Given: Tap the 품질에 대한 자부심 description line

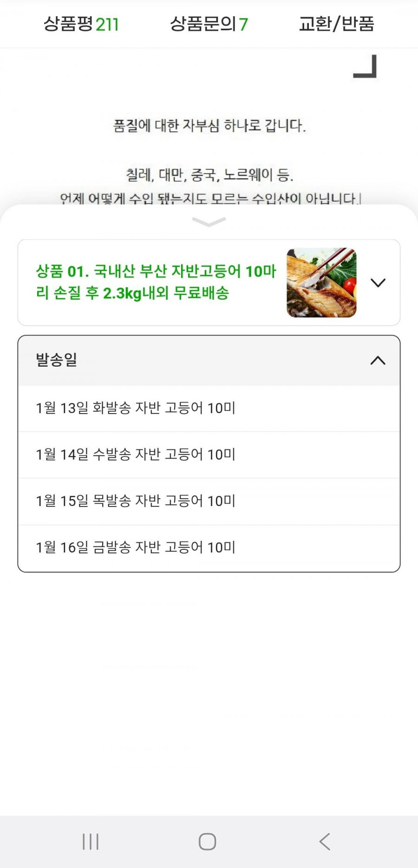Looking at the screenshot, I should point(209,125).
